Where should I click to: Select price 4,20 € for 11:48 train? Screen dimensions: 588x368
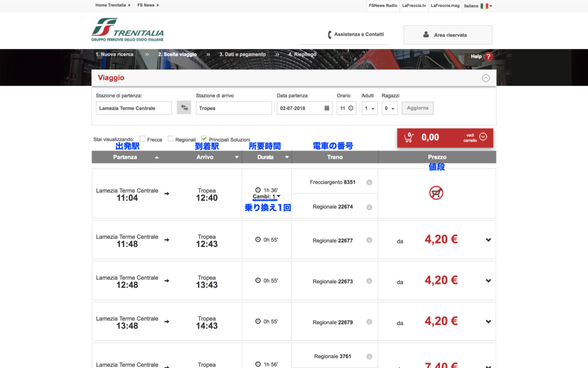pyautogui.click(x=441, y=240)
